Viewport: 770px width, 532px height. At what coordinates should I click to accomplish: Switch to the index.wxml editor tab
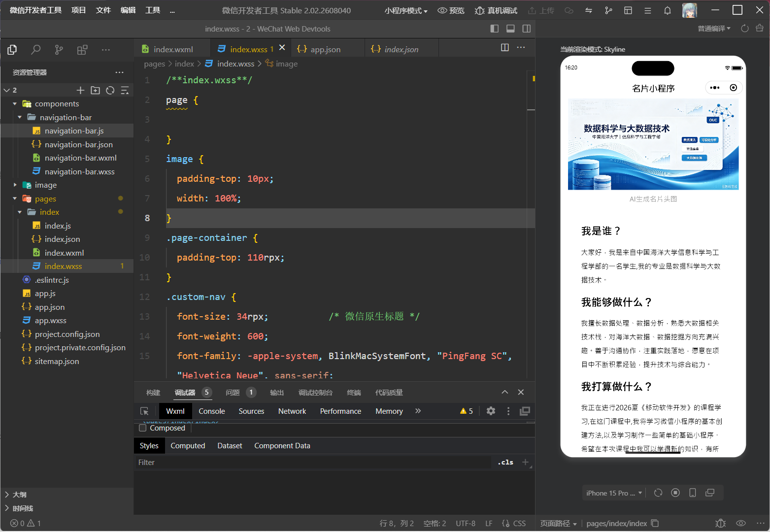172,49
